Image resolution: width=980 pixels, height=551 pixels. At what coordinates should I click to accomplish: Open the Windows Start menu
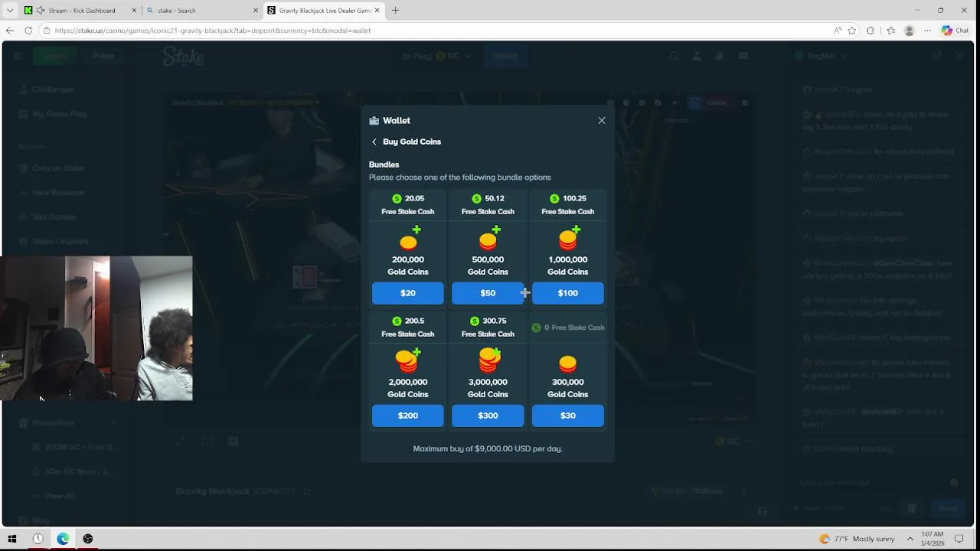[x=12, y=539]
